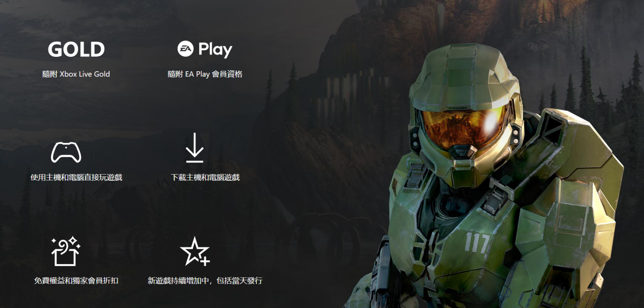Select 下載主機和電腦遊戲 caption
Viewport: 644px width, 308px height.
(205, 178)
